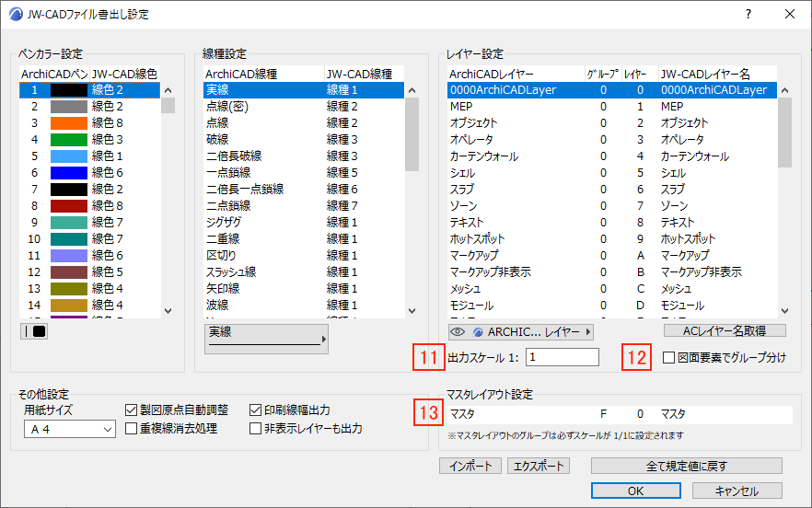Screen dimensions: 812x508
Task: Click pen list scroll up arrow
Action: point(168,90)
